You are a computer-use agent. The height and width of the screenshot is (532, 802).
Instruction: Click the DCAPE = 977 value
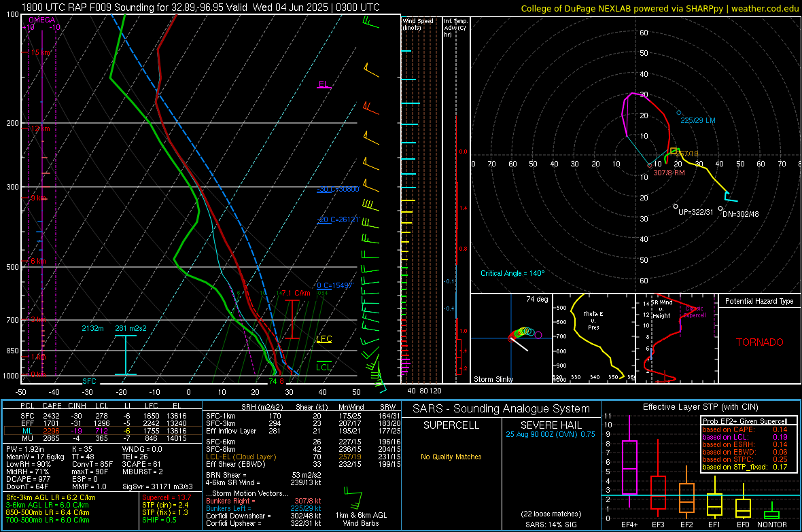point(28,479)
